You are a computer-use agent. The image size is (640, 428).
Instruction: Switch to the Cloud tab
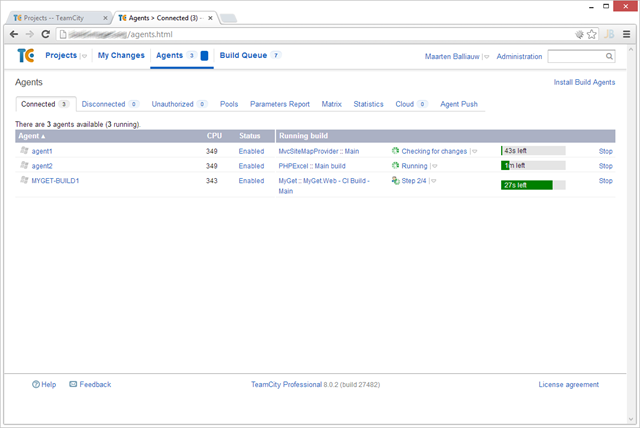pyautogui.click(x=411, y=104)
